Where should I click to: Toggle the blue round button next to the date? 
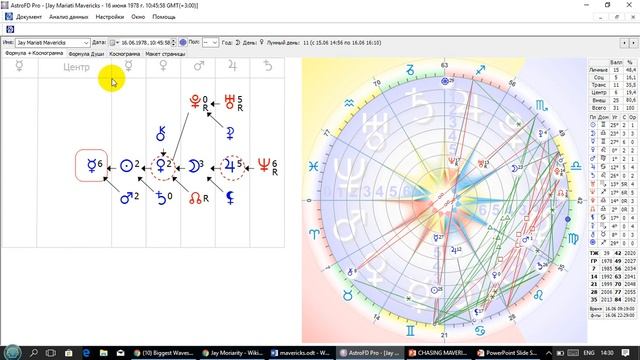tap(183, 42)
